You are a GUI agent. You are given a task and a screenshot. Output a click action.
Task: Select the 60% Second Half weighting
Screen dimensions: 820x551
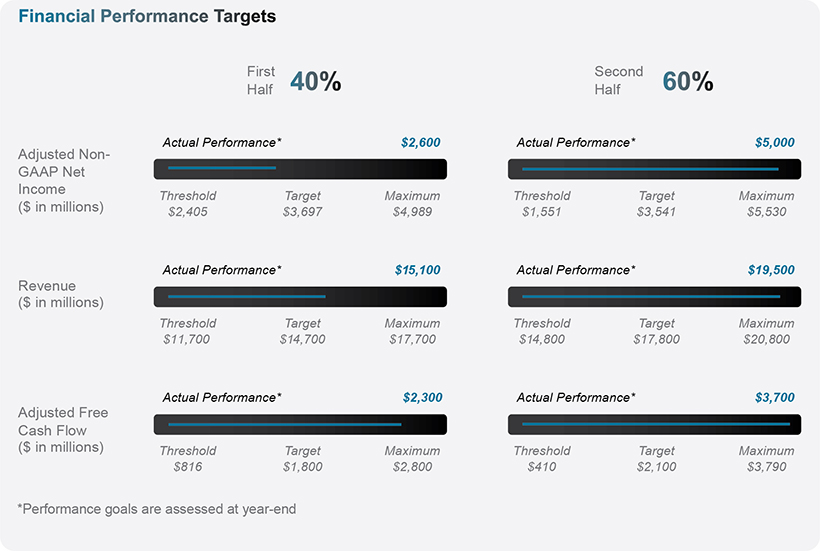point(688,82)
